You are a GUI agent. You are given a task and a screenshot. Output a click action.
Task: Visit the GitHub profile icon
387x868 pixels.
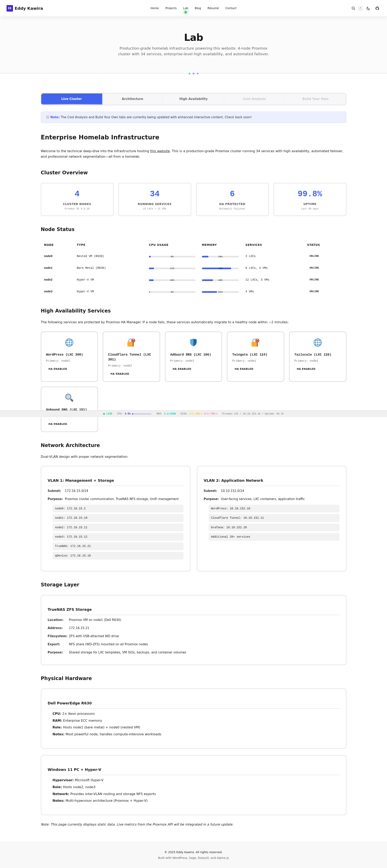(x=377, y=8)
